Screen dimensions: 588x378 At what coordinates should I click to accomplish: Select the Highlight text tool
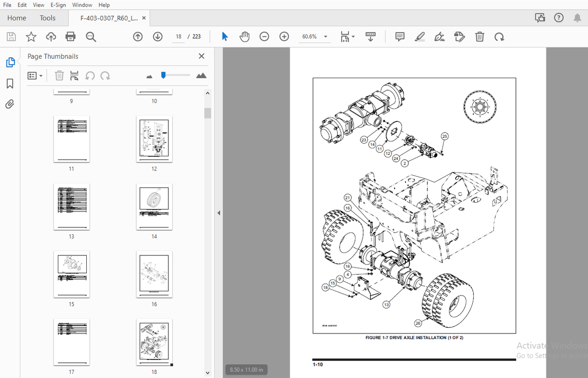tap(420, 36)
